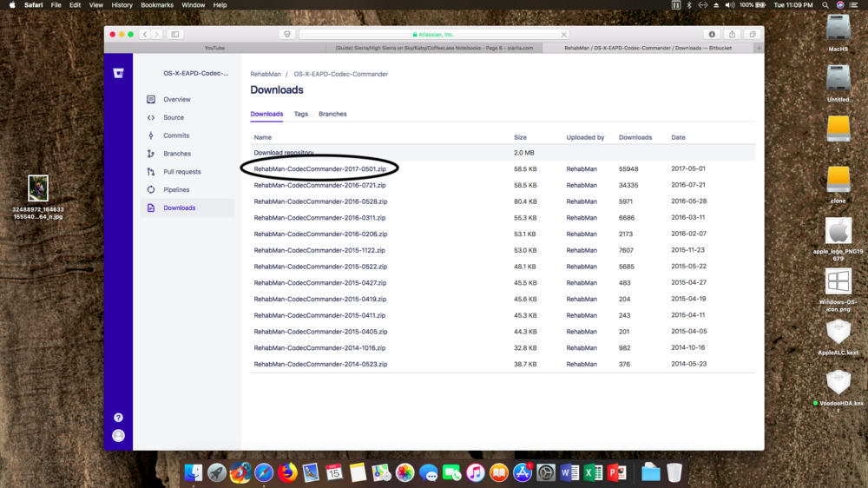Click RehabMan breadcrumb link
The height and width of the screenshot is (488, 868).
click(266, 75)
